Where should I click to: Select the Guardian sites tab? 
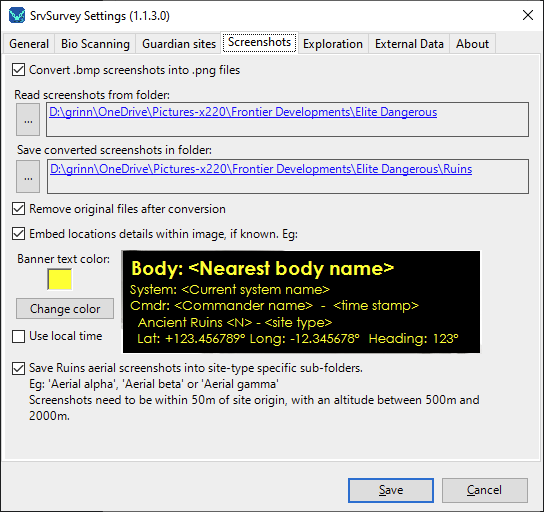point(179,44)
